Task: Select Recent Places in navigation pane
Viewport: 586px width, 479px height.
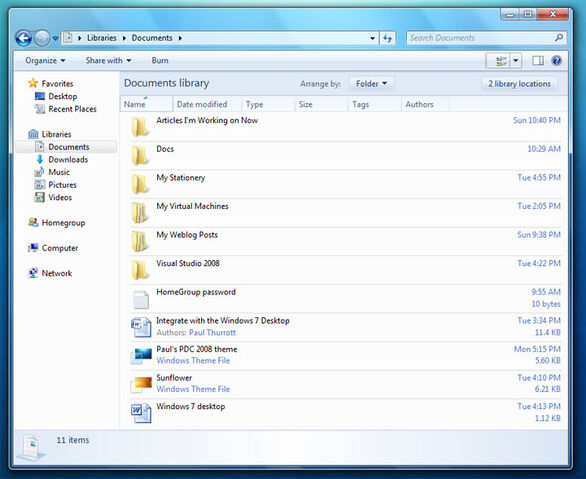Action: 66,109
